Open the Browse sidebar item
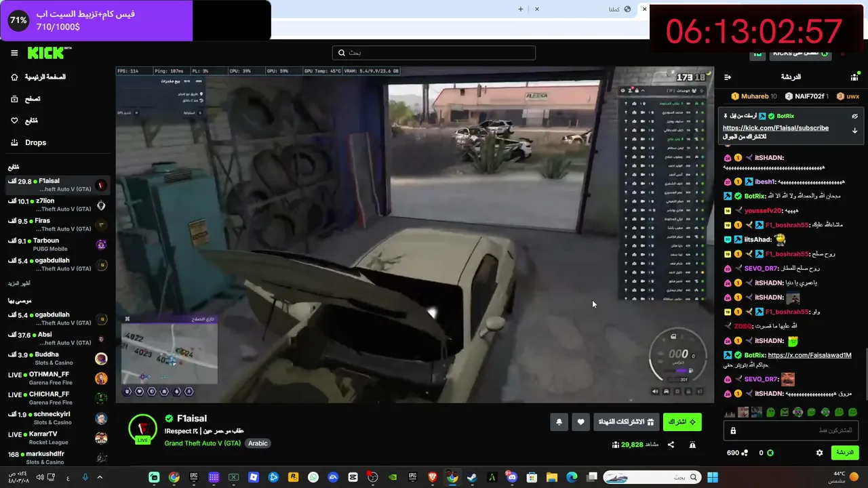Image resolution: width=868 pixels, height=488 pixels. click(26, 99)
